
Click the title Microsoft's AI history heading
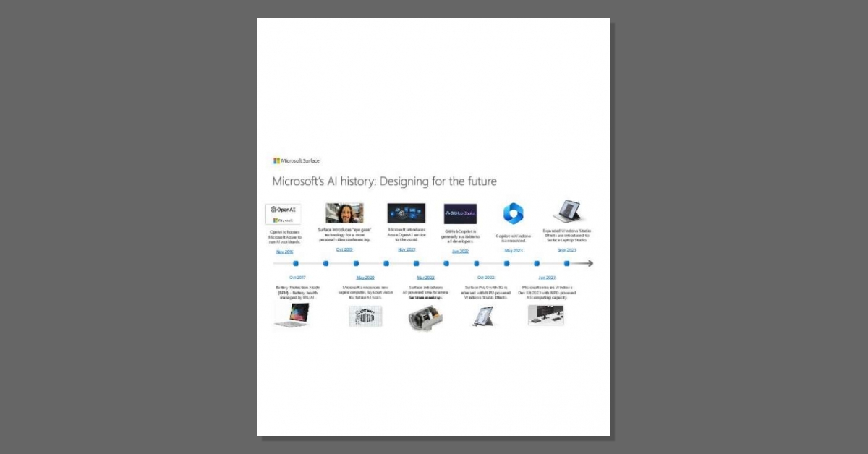tap(385, 181)
